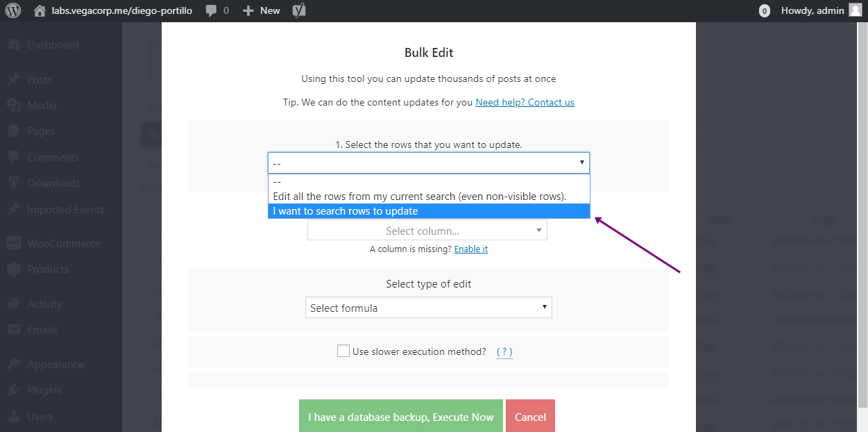
Task: Open the Select formula dropdown
Action: coord(428,308)
